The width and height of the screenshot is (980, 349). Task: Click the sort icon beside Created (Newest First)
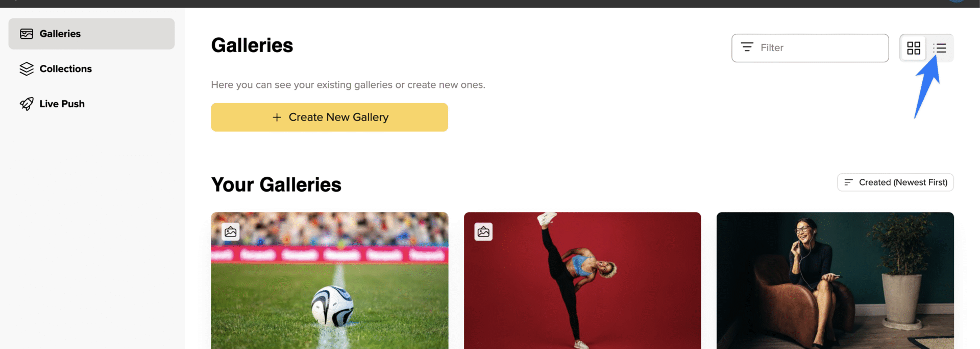(x=848, y=182)
